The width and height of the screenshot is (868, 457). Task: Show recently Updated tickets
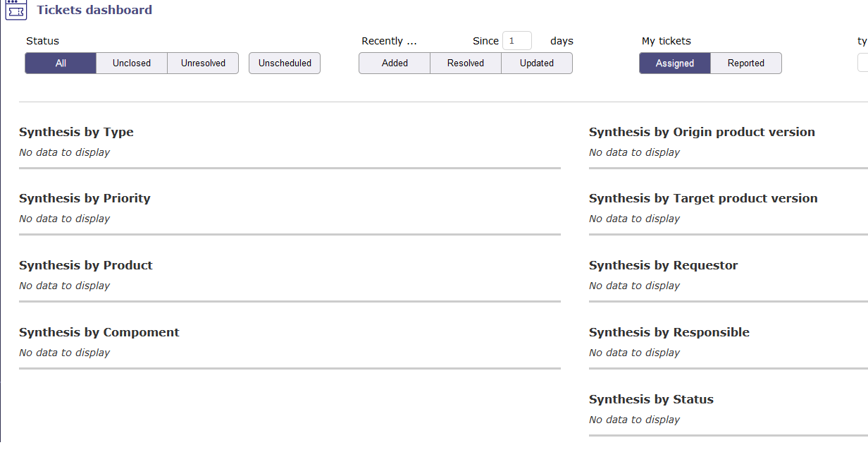click(x=537, y=63)
